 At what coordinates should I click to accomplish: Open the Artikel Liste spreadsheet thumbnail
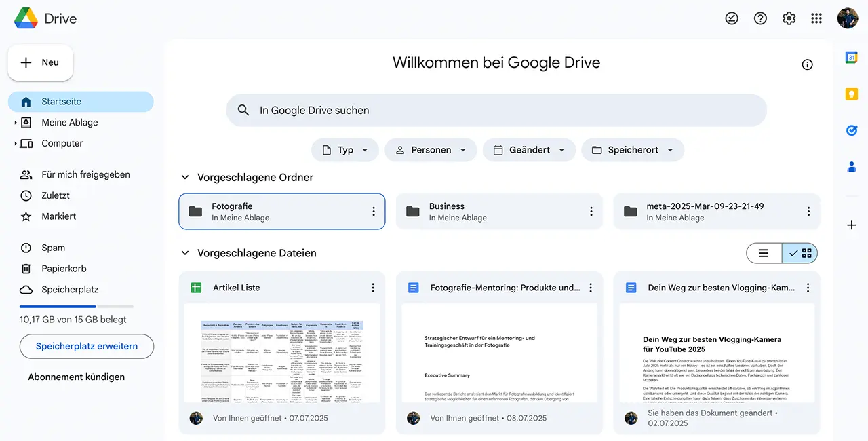click(282, 353)
